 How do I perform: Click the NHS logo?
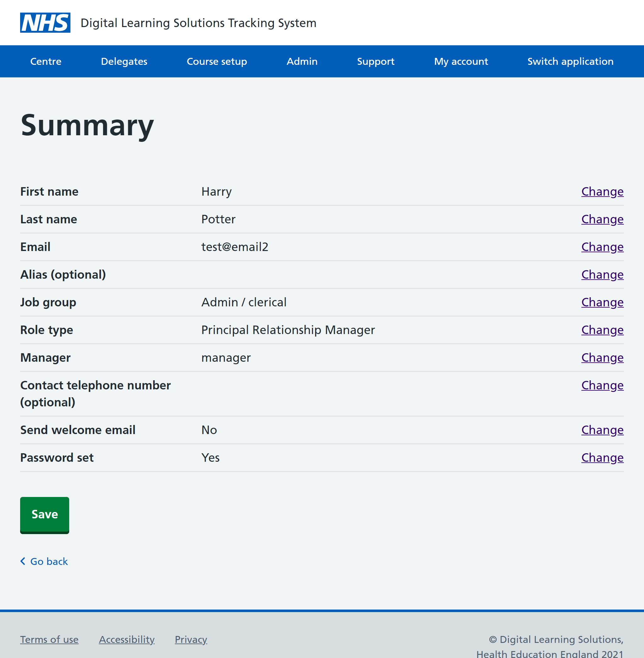tap(45, 23)
